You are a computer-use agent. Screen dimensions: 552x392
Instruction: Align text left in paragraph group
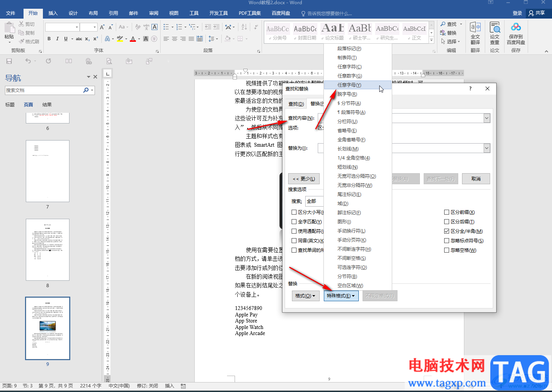coord(166,39)
